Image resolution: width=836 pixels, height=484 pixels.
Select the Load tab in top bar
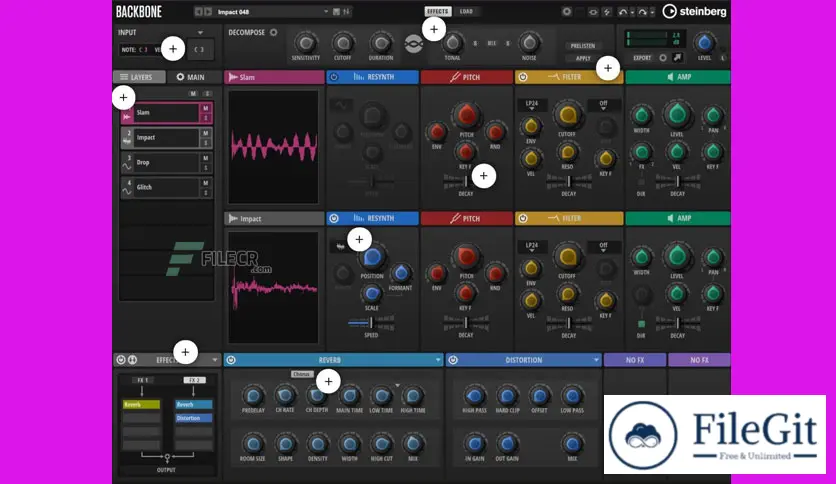(466, 11)
